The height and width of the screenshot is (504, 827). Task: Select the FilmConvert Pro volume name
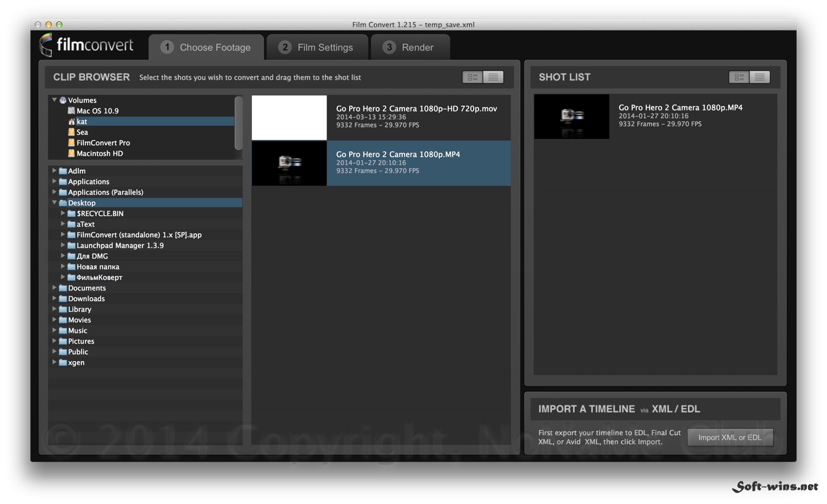[x=103, y=143]
